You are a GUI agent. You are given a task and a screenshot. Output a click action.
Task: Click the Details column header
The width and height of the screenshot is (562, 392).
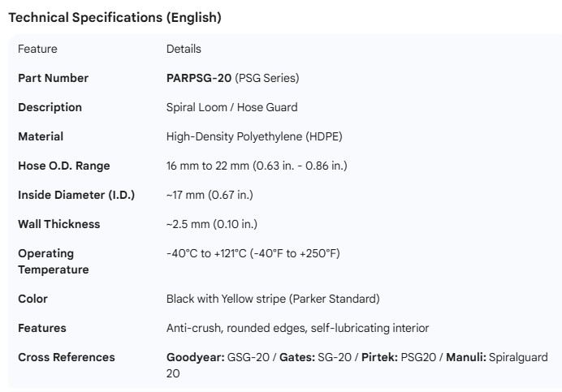click(x=184, y=49)
